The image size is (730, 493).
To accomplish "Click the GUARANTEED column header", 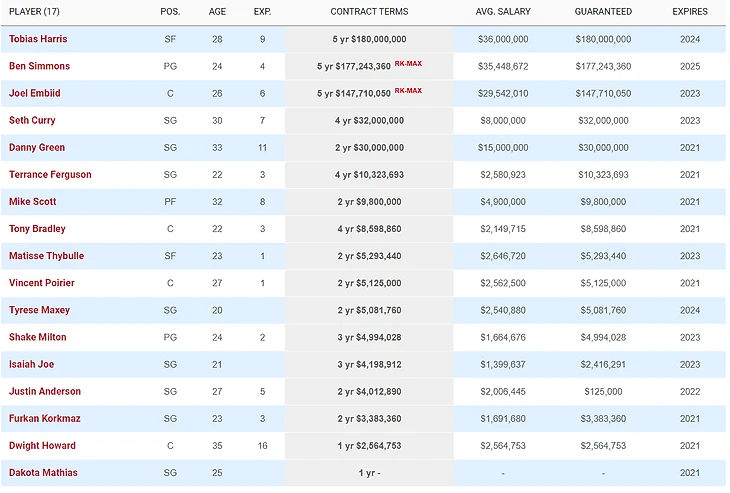I will 603,12.
